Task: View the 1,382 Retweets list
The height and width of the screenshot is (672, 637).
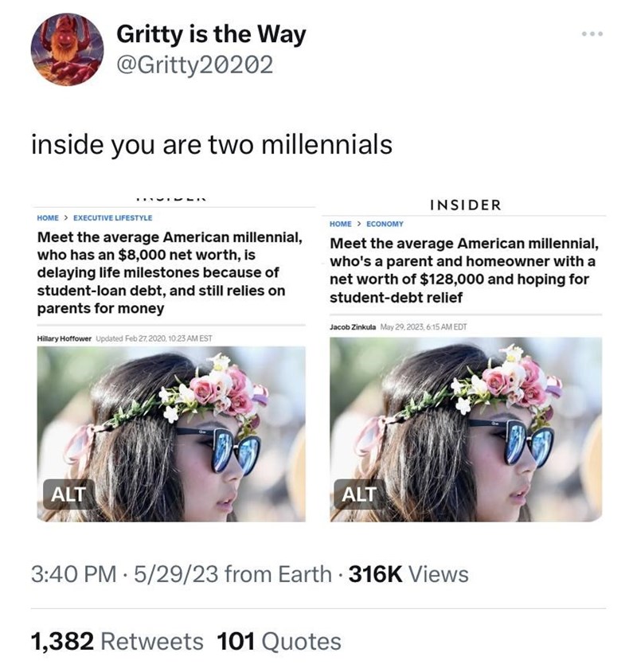Action: click(x=117, y=640)
